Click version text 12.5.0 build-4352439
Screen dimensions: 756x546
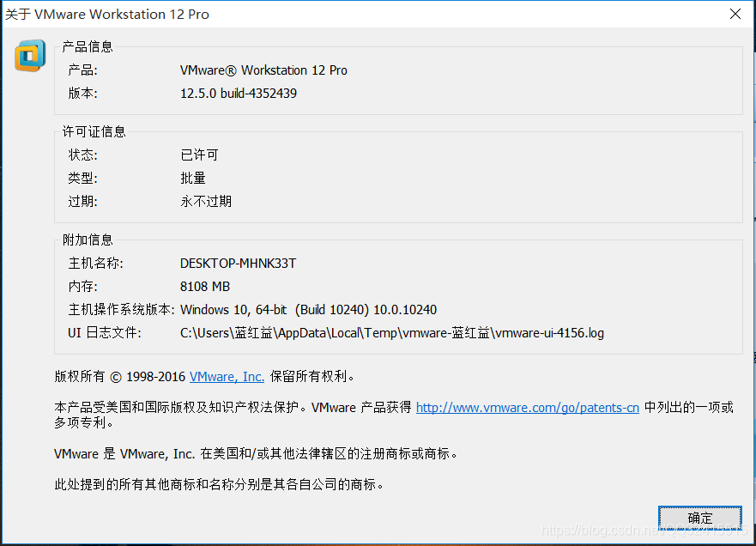[x=239, y=93]
